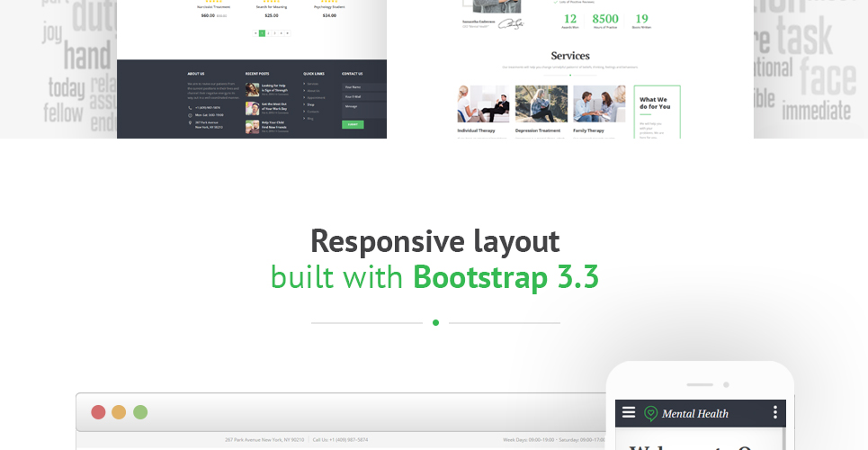Select page 2 in the pagination

pyautogui.click(x=268, y=33)
